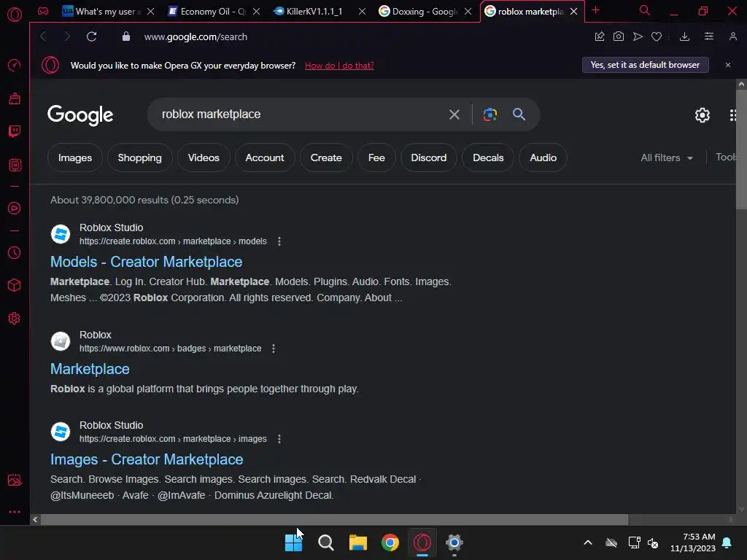Select the Account filter chip
This screenshot has width=747, height=560.
pyautogui.click(x=265, y=157)
